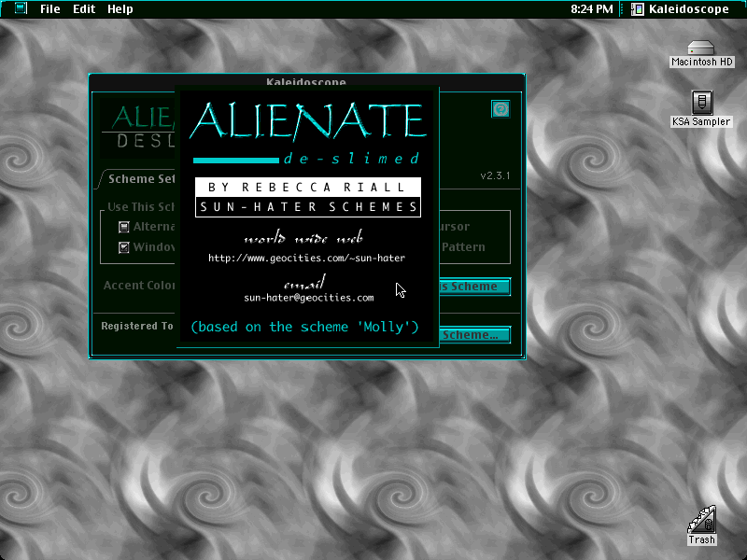Click the help question mark button
Screen dimensions: 747x560
tap(500, 109)
